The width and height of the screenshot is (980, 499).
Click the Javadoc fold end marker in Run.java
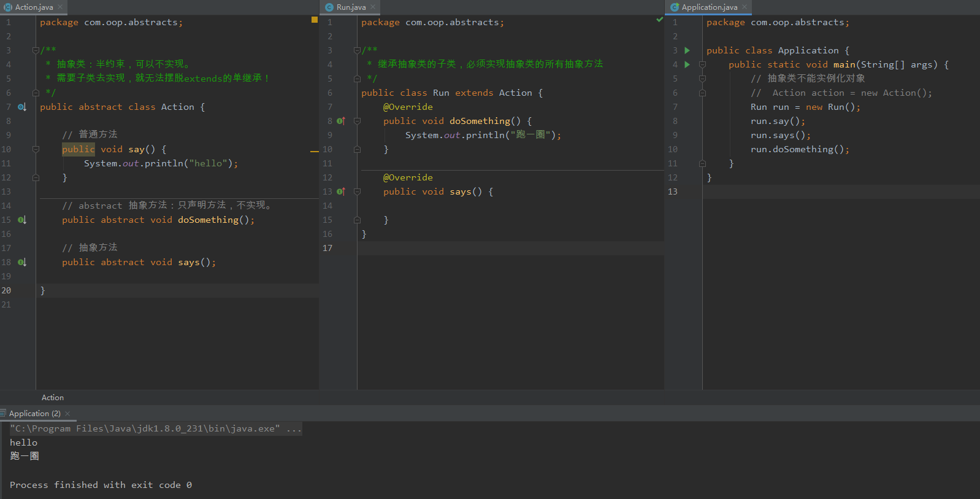357,79
